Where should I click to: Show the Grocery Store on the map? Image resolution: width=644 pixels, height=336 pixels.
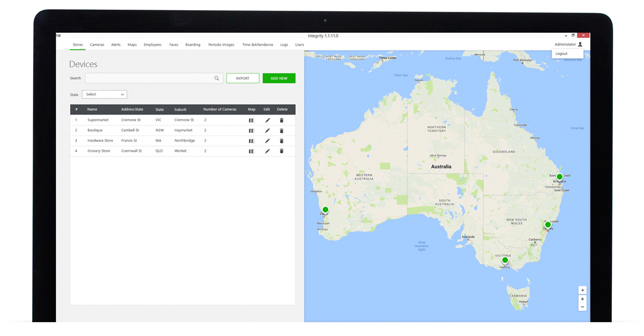251,151
